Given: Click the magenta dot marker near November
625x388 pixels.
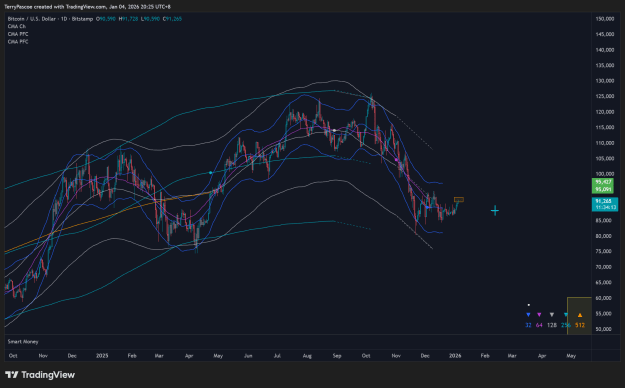Looking at the screenshot, I should [396, 160].
